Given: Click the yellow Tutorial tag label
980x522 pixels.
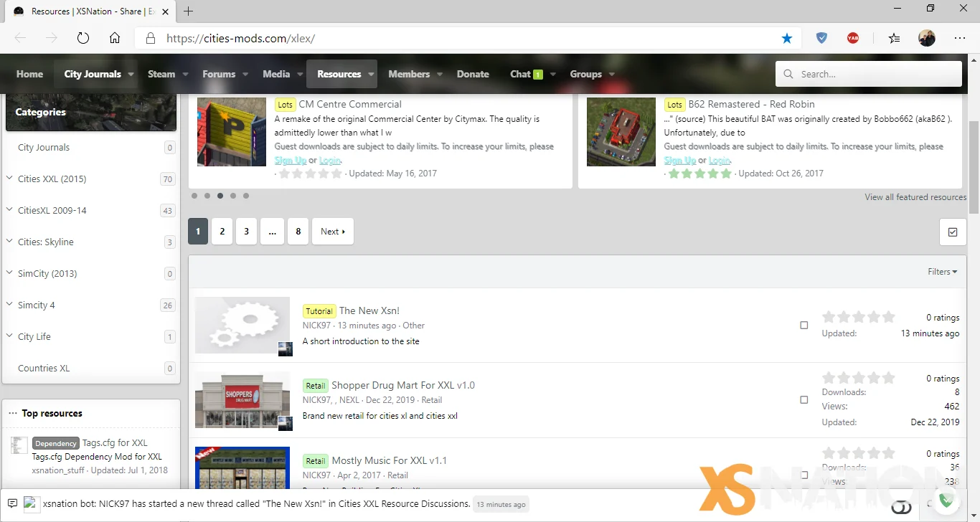Looking at the screenshot, I should coord(319,311).
